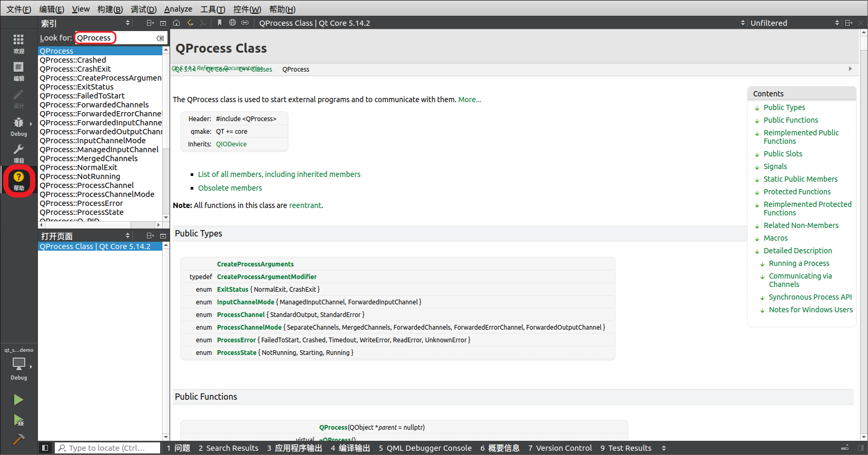Open 文件(F) menu
This screenshot has height=455, width=868.
(x=18, y=9)
